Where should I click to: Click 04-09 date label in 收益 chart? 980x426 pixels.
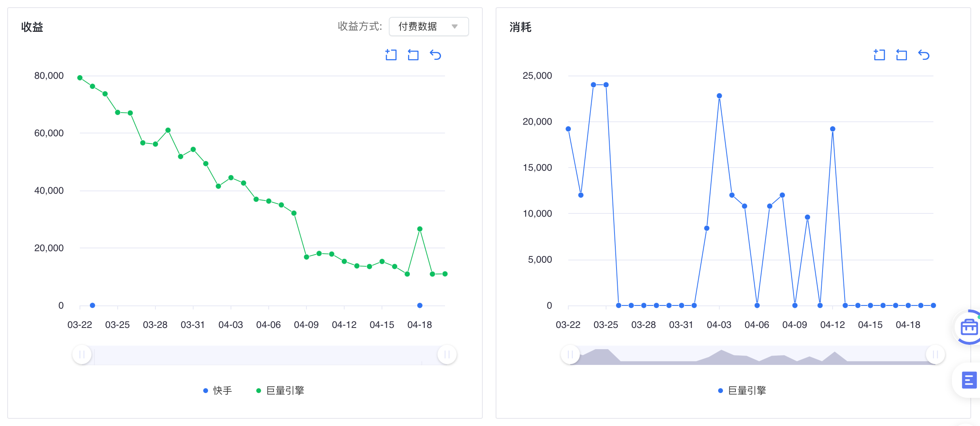[x=306, y=325]
